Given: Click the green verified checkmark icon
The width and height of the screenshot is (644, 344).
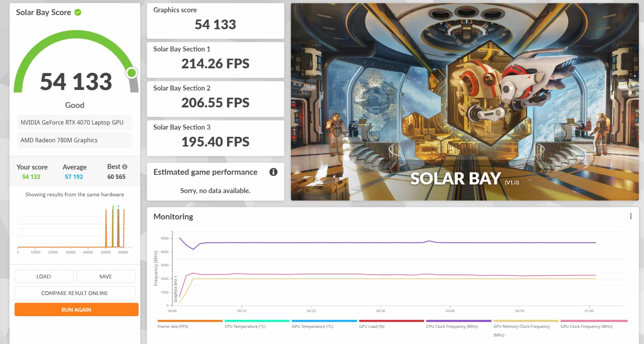Looking at the screenshot, I should (x=78, y=12).
